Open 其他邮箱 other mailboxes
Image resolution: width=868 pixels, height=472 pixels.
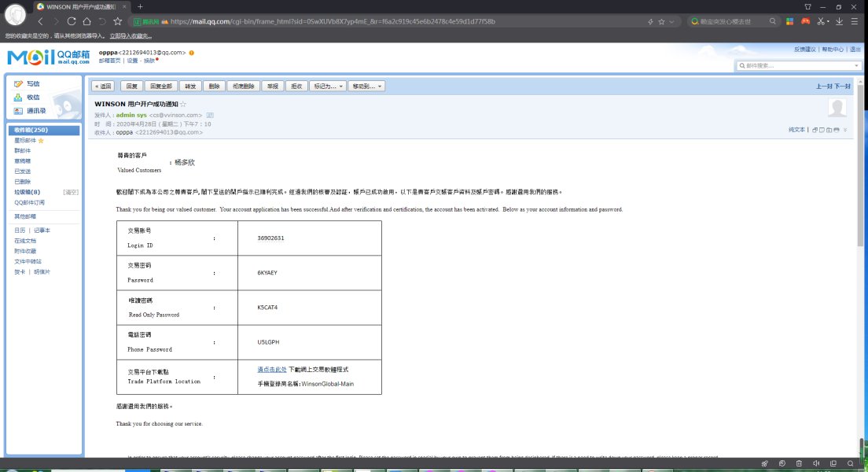(25, 216)
